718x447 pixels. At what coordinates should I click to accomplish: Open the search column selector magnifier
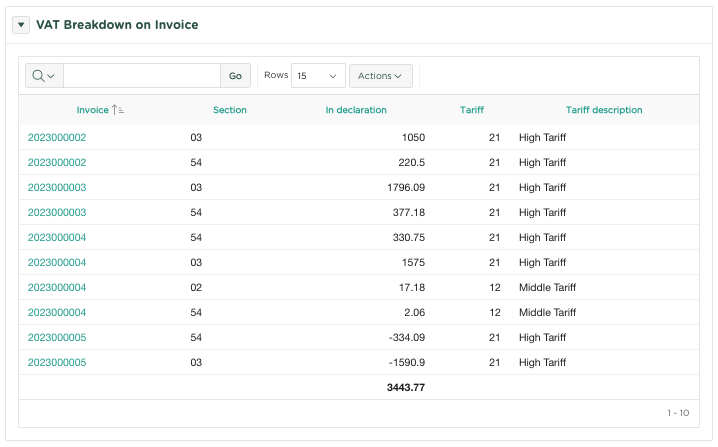[x=41, y=76]
